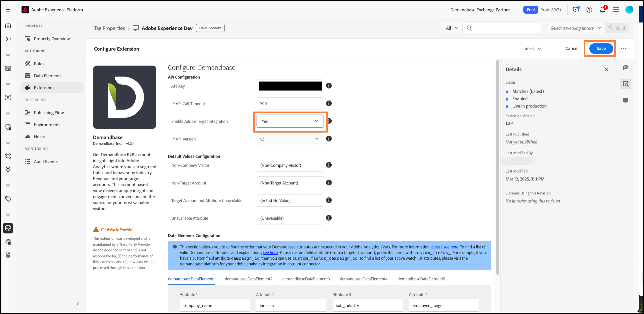This screenshot has height=314, width=644.
Task: Open the hamburger navigation menu
Action: point(8,10)
